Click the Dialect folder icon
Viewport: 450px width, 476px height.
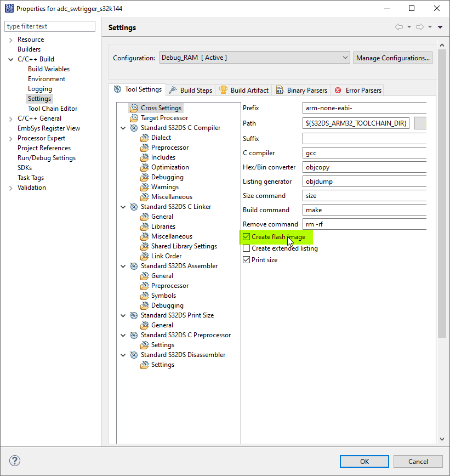[x=145, y=138]
